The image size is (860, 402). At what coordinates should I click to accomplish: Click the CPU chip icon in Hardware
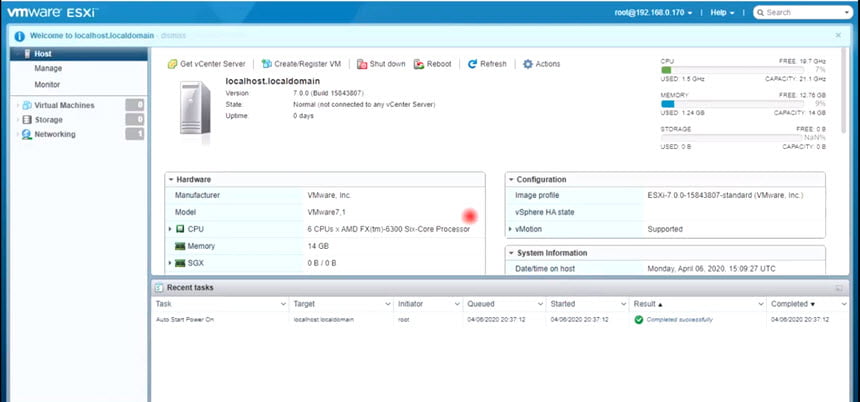point(180,229)
